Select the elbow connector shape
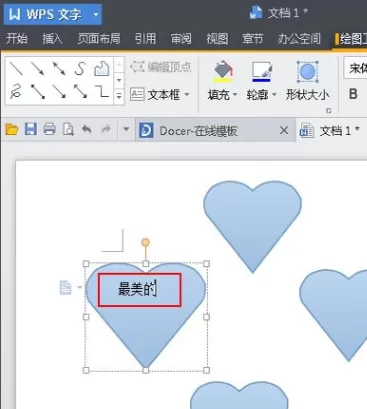This screenshot has height=409, width=367. click(101, 92)
